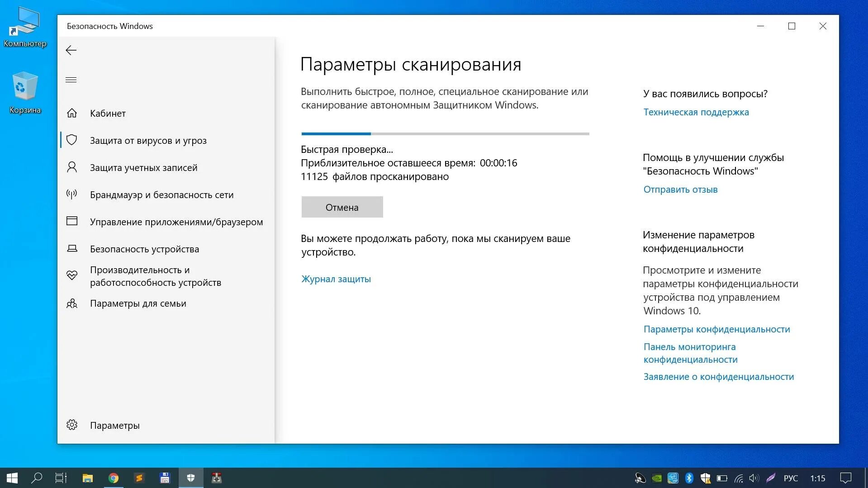This screenshot has height=488, width=868.
Task: Switch input language РУС indicator
Action: 790,478
